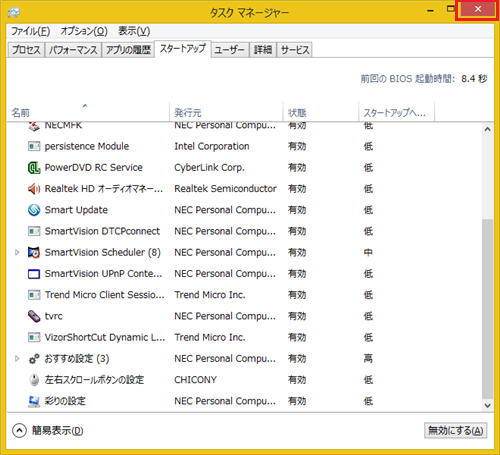Click the 高 impact value for おすすめ設定
The width and height of the screenshot is (500, 455).
(368, 359)
